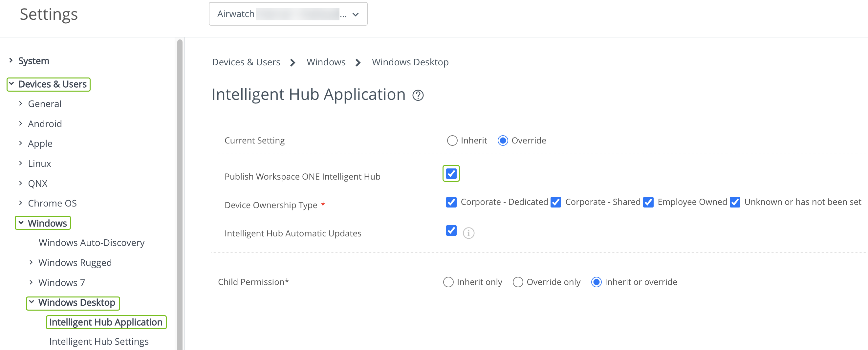Collapse the Devices & Users section

[x=11, y=83]
